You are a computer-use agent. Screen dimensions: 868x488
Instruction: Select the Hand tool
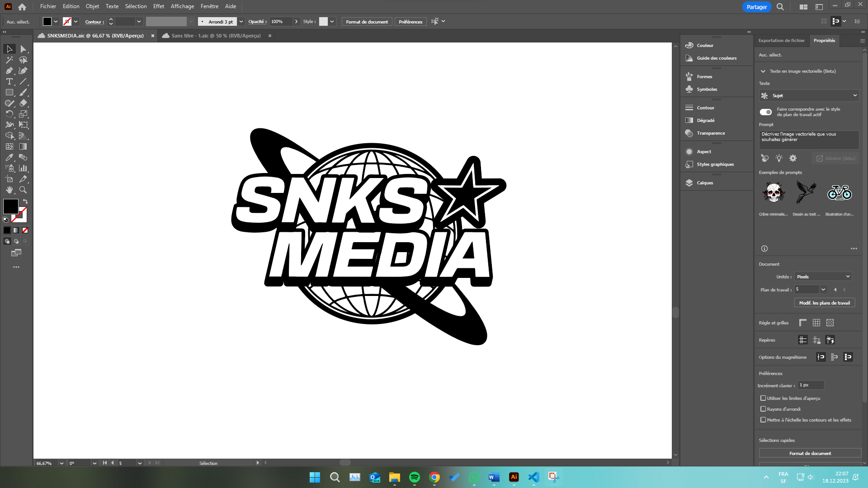(9, 190)
